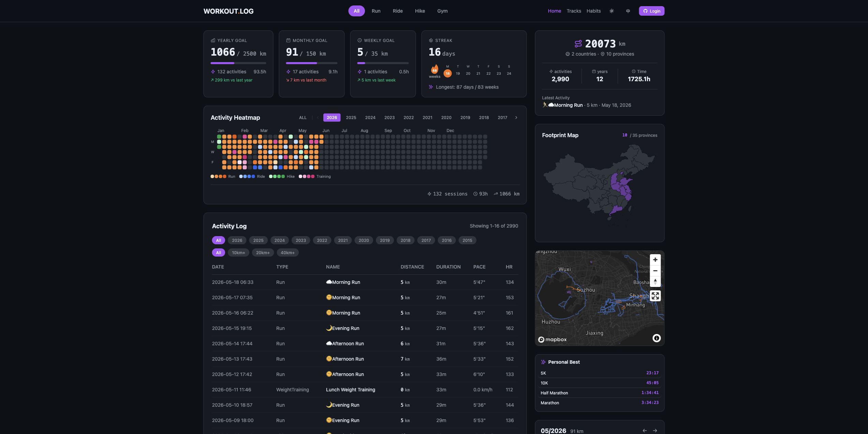868x434 pixels.
Task: Reset map bearing with compass icon
Action: pyautogui.click(x=655, y=281)
